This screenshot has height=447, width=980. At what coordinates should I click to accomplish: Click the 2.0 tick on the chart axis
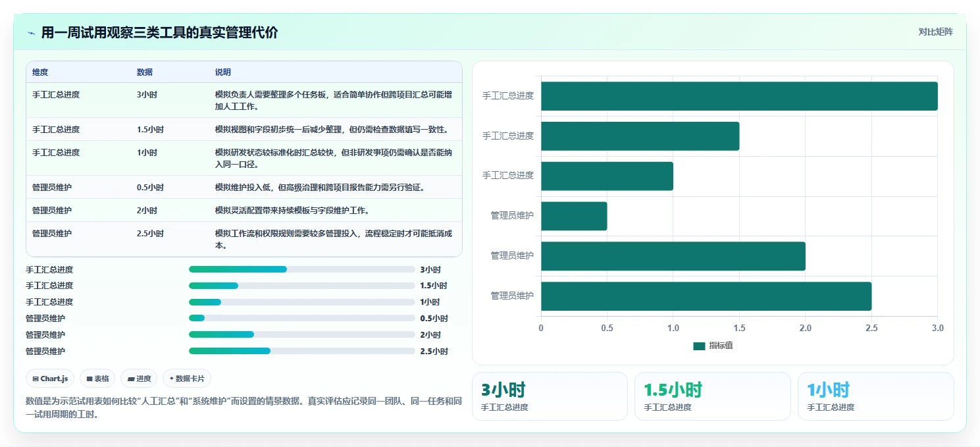click(x=806, y=328)
